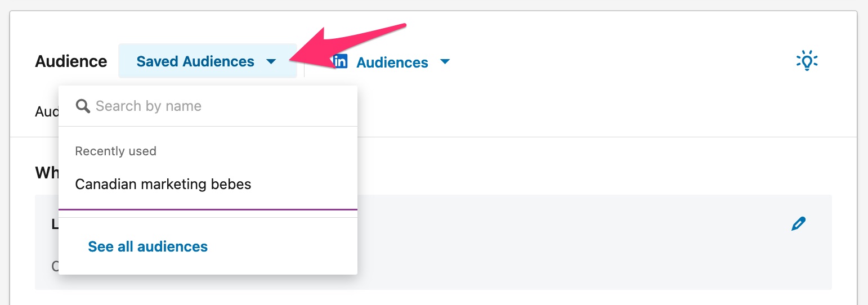Click the pencil edit icon
The height and width of the screenshot is (305, 868).
(x=798, y=224)
